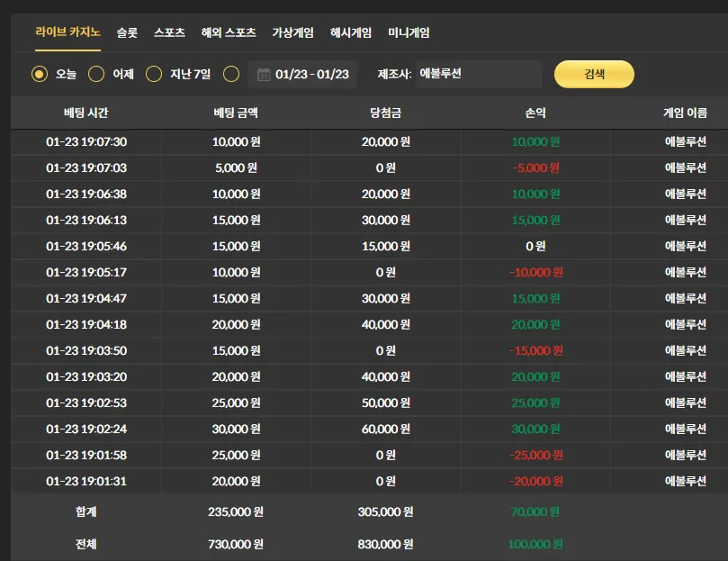Screen dimensions: 728x561
Task: Select the 01-23 19:06:13 bet time
Action: pos(86,220)
